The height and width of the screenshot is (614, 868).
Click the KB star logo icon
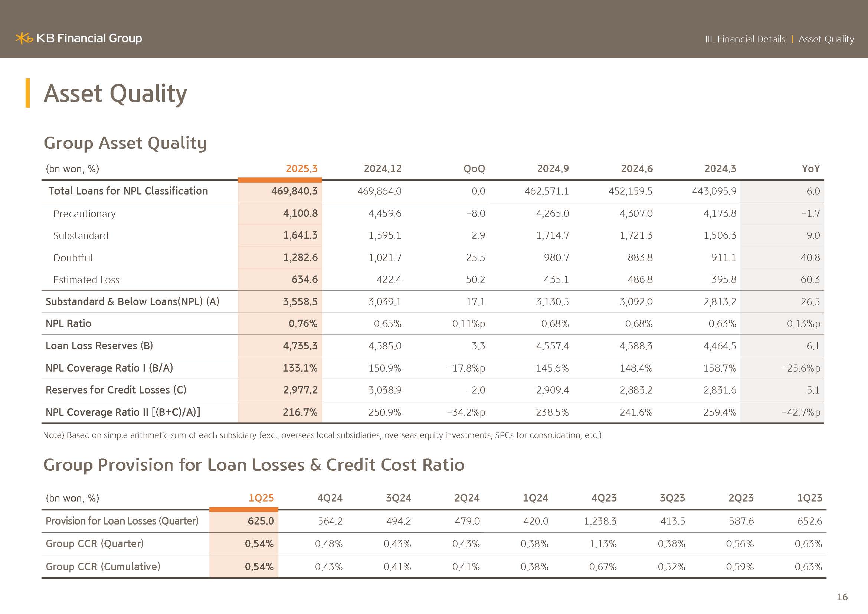(24, 38)
